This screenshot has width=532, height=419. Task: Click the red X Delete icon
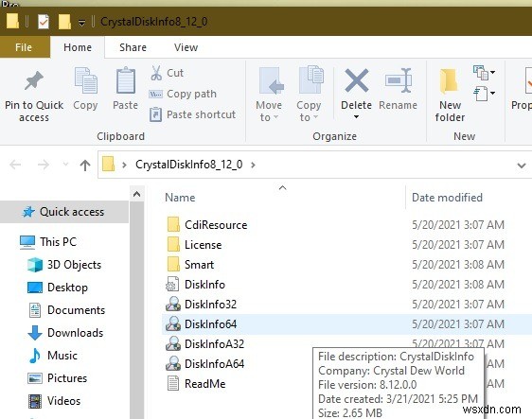[356, 80]
